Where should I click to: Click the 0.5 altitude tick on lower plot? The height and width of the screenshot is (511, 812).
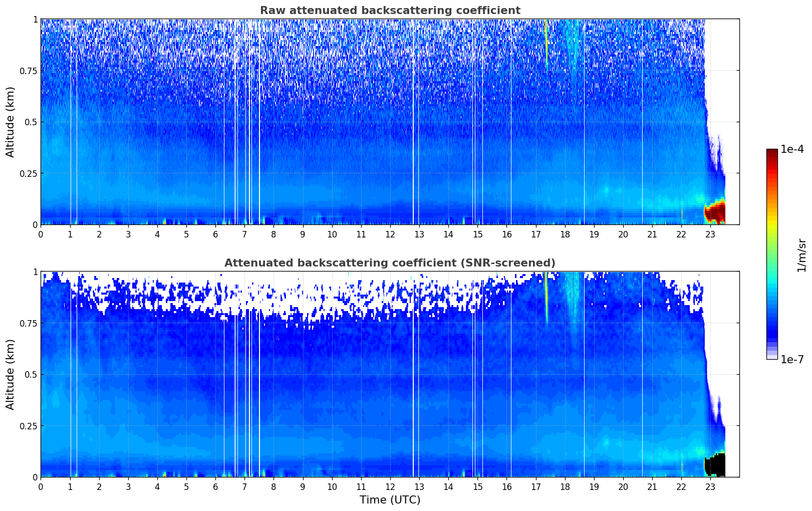pos(32,375)
